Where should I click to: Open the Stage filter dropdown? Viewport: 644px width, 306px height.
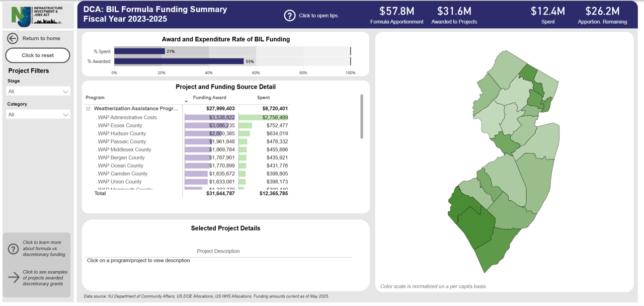38,92
